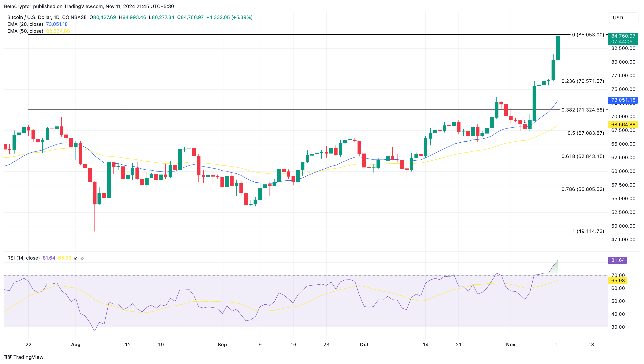This screenshot has height=364, width=644.
Task: Click the yellow 68,564.88 EMA axis tag
Action: 623,125
